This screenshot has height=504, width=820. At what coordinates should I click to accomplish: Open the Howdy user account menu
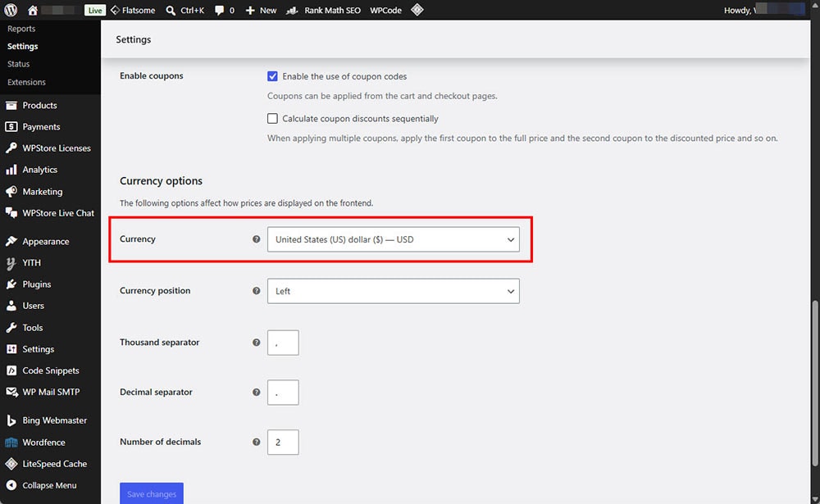point(764,10)
